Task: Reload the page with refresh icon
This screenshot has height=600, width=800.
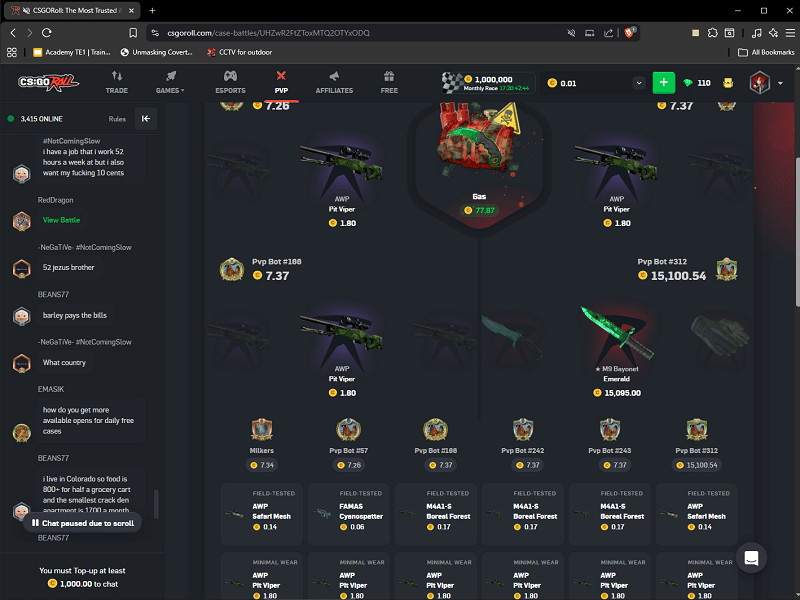Action: 46,33
